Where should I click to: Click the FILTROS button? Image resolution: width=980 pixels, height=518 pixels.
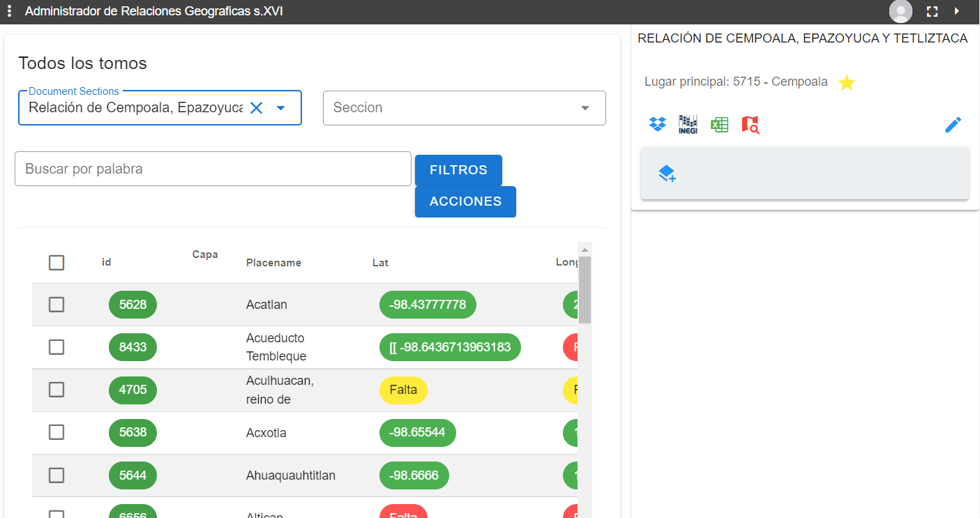(x=458, y=170)
